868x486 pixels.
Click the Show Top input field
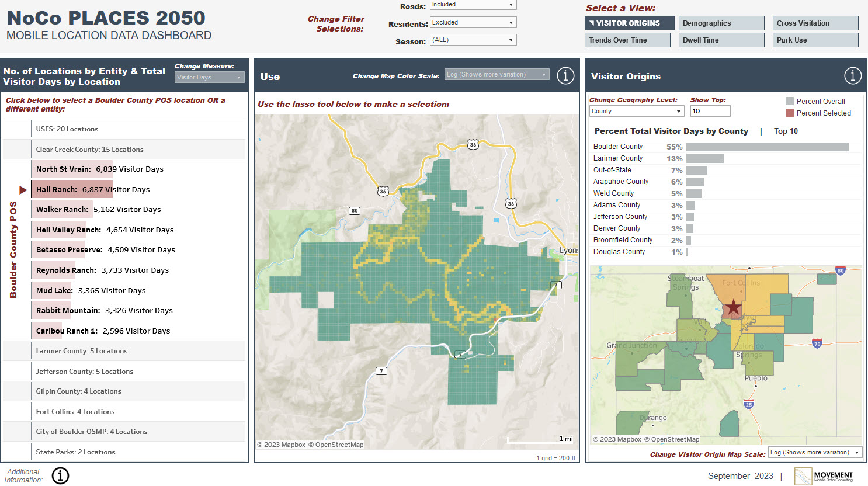tap(710, 110)
